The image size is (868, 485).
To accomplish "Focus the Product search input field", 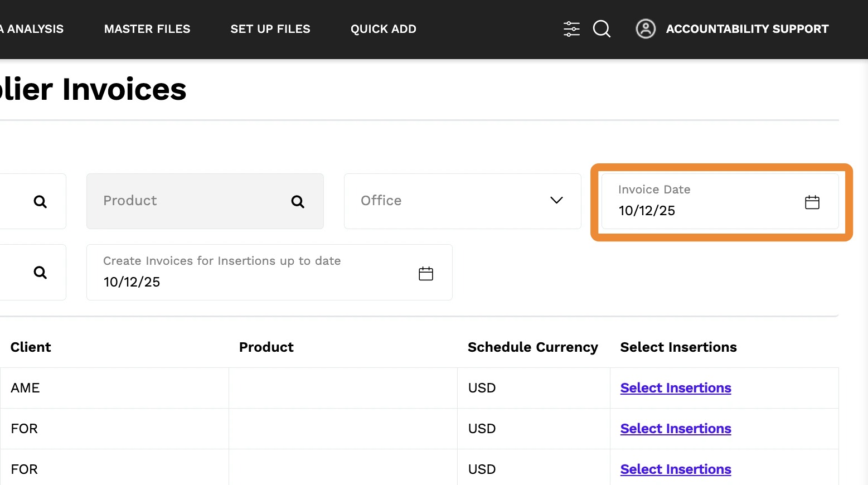I will pyautogui.click(x=190, y=201).
